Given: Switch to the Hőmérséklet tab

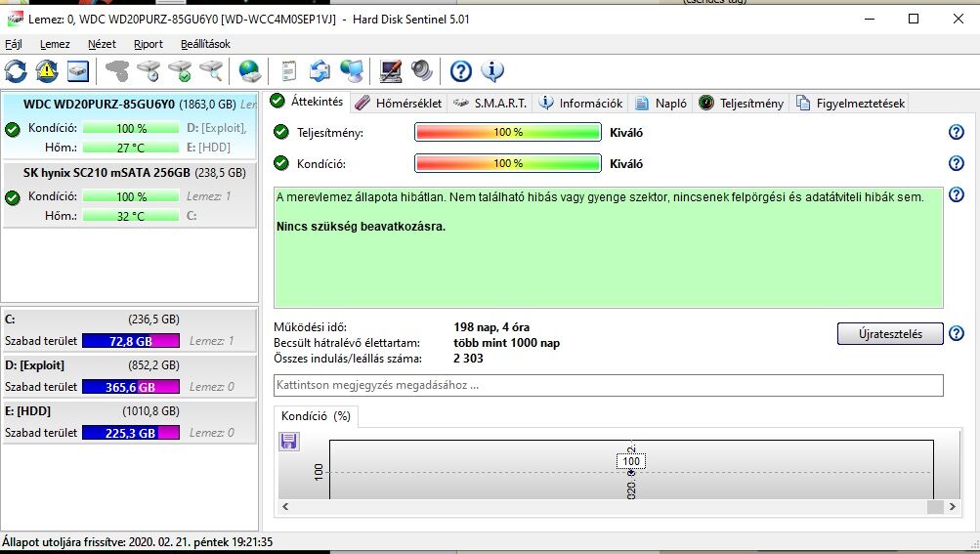Looking at the screenshot, I should (398, 104).
